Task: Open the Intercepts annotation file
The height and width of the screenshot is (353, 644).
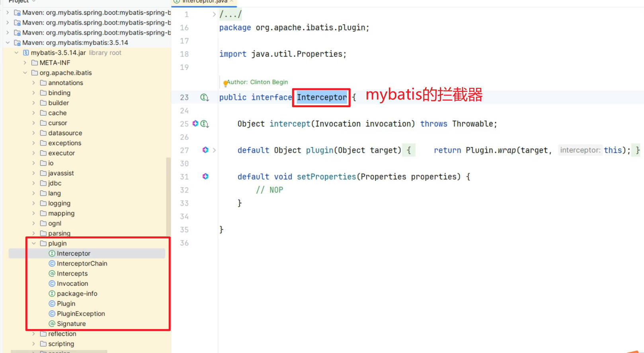Action: pyautogui.click(x=72, y=273)
